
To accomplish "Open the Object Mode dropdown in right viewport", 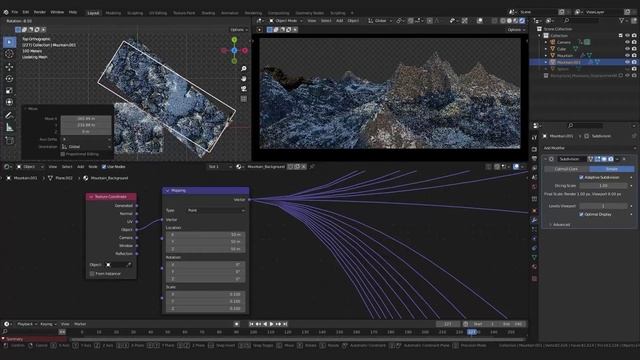I will (286, 21).
